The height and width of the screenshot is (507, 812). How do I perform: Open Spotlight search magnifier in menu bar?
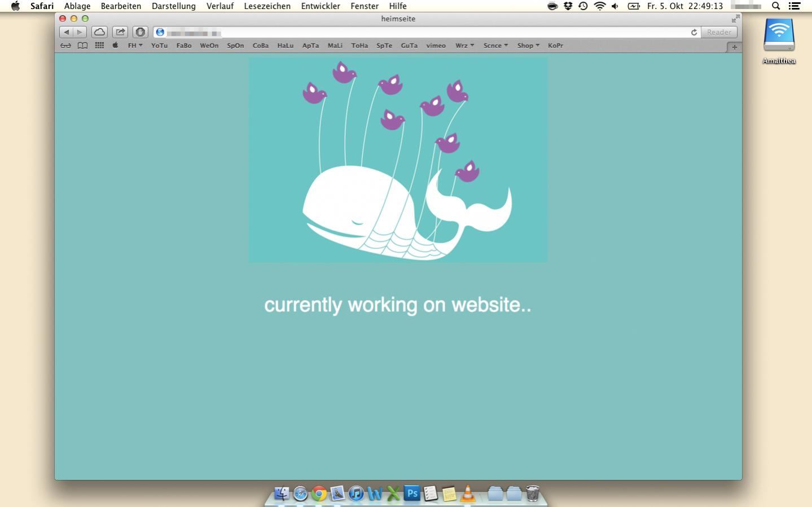(776, 6)
